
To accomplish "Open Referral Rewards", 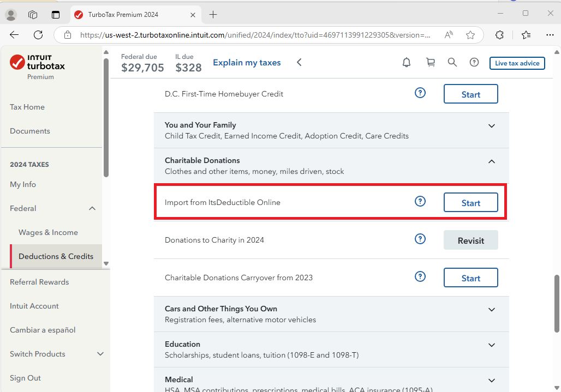I will point(39,282).
